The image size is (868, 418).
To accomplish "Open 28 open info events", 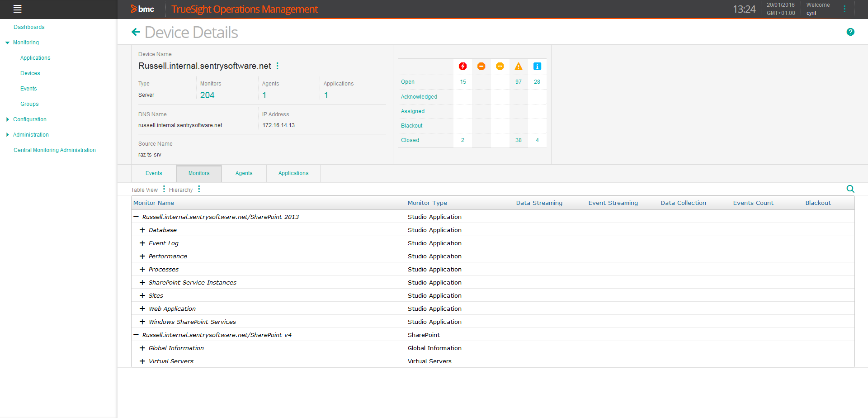I will point(537,82).
